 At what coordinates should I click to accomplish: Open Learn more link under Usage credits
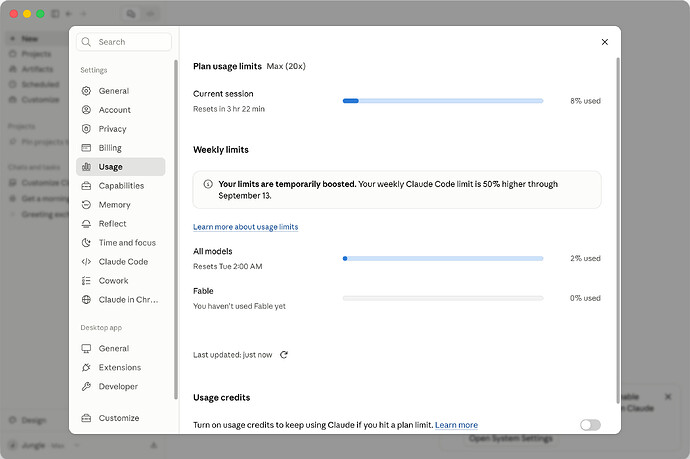(456, 425)
